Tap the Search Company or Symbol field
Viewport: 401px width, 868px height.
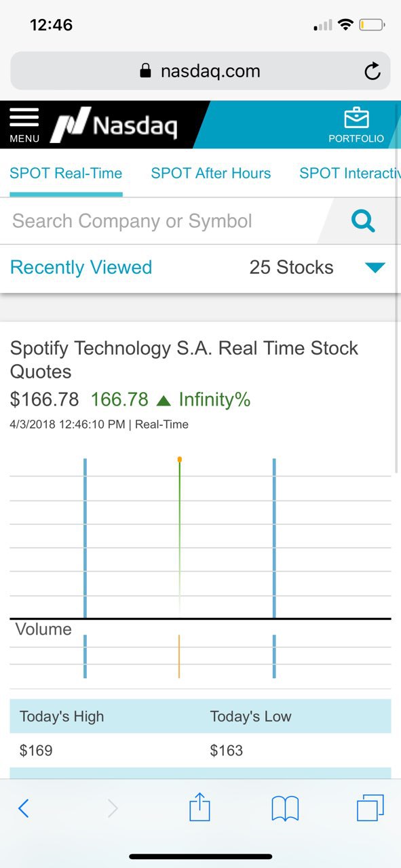coord(164,221)
